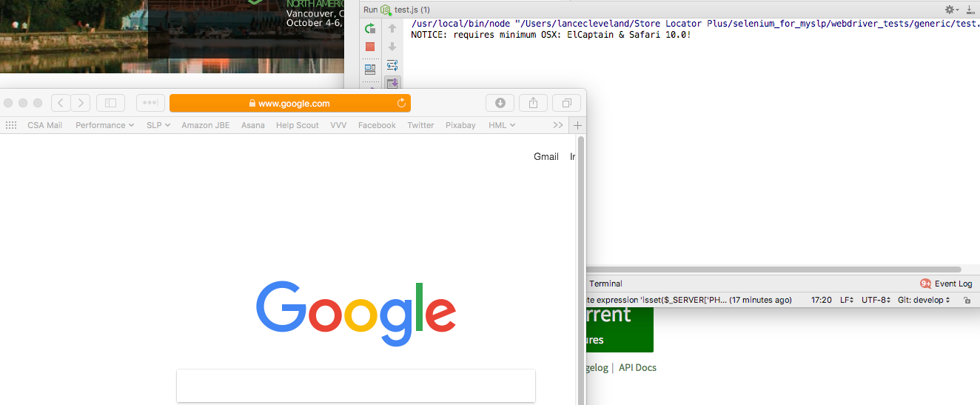Viewport: 980px width, 405px height.
Task: Click the 17:20 cursor position in the status bar
Action: coord(822,300)
